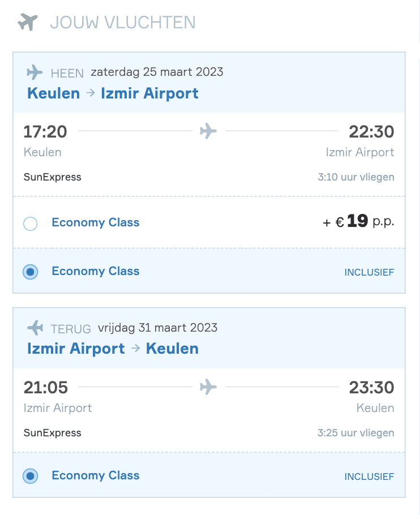Image resolution: width=420 pixels, height=515 pixels.
Task: Click the arrow between Keulen and Izmir Airport
Action: (x=91, y=93)
